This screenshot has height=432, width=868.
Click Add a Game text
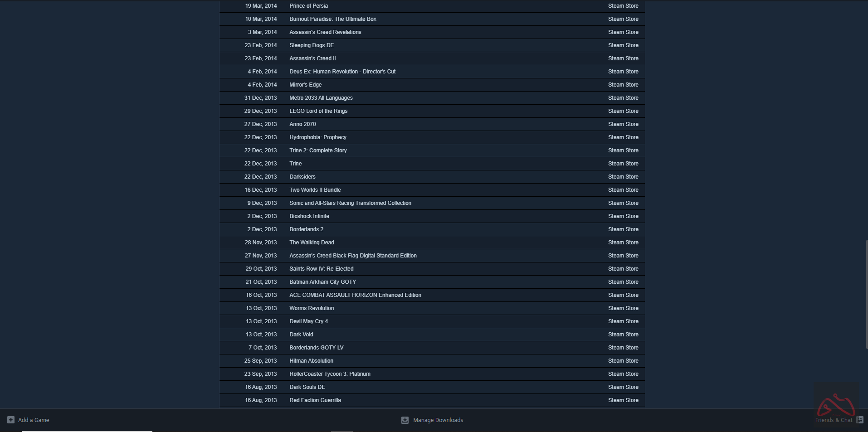[34, 420]
